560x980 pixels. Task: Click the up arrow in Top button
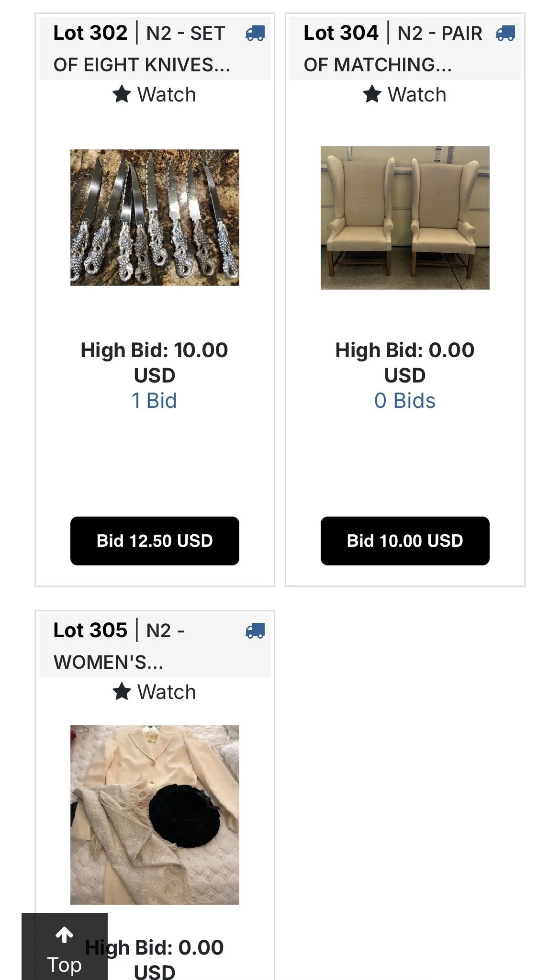pos(64,935)
